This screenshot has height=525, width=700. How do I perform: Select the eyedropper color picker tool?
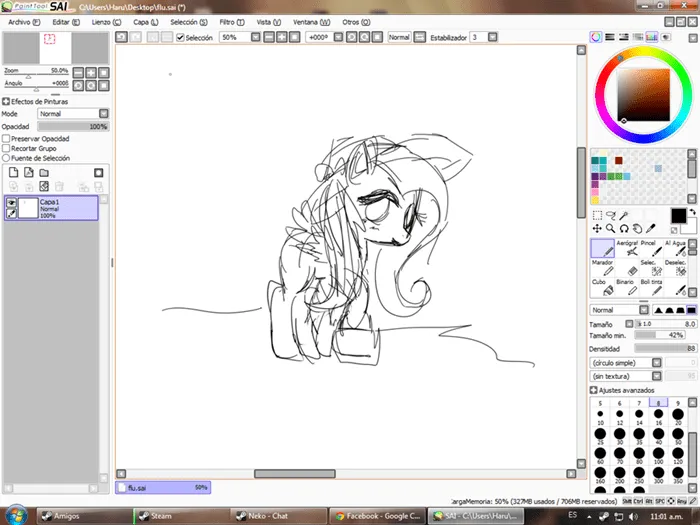[651, 229]
